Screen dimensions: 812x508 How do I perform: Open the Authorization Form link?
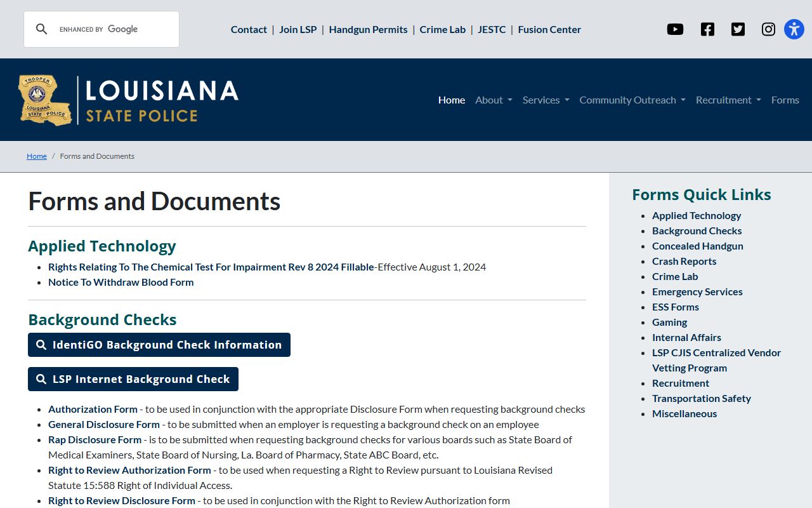(93, 409)
